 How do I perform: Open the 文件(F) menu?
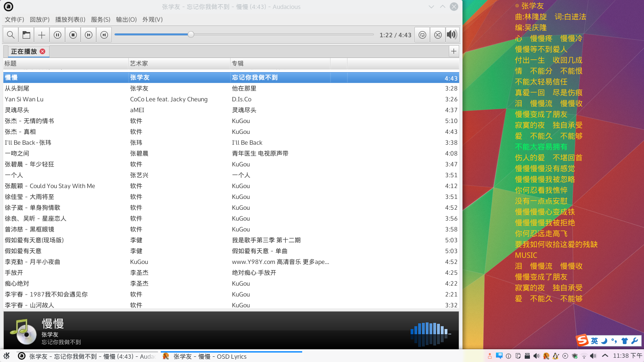click(14, 19)
